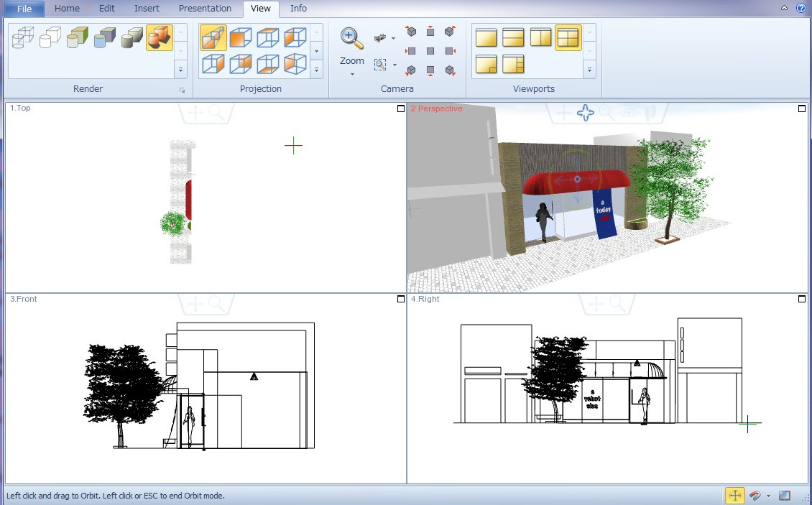
Task: Choose the right-face projection cube in second row
Action: pos(213,64)
